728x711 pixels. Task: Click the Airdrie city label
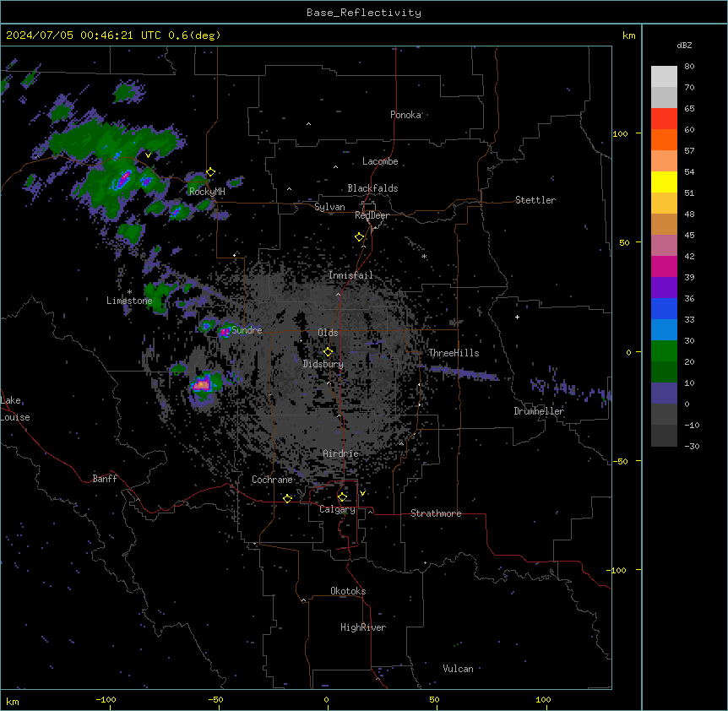tap(341, 453)
